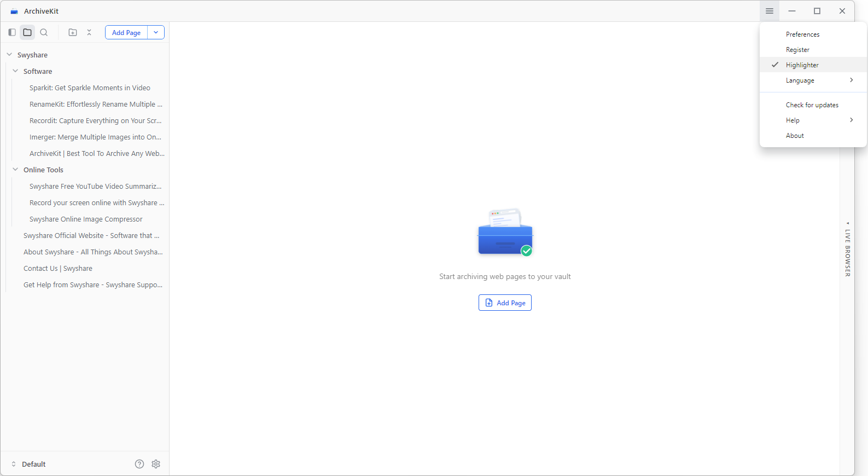Select Check for updates

(x=813, y=105)
